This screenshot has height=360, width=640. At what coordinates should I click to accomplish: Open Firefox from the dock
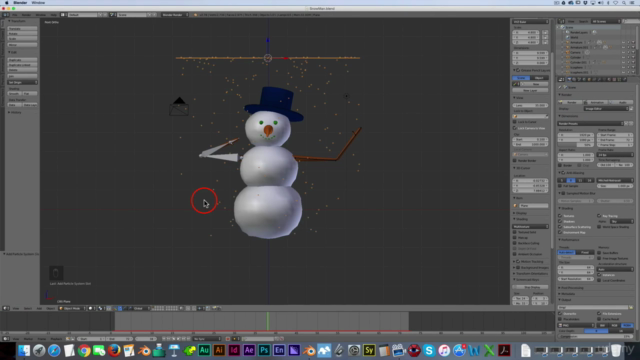114,350
